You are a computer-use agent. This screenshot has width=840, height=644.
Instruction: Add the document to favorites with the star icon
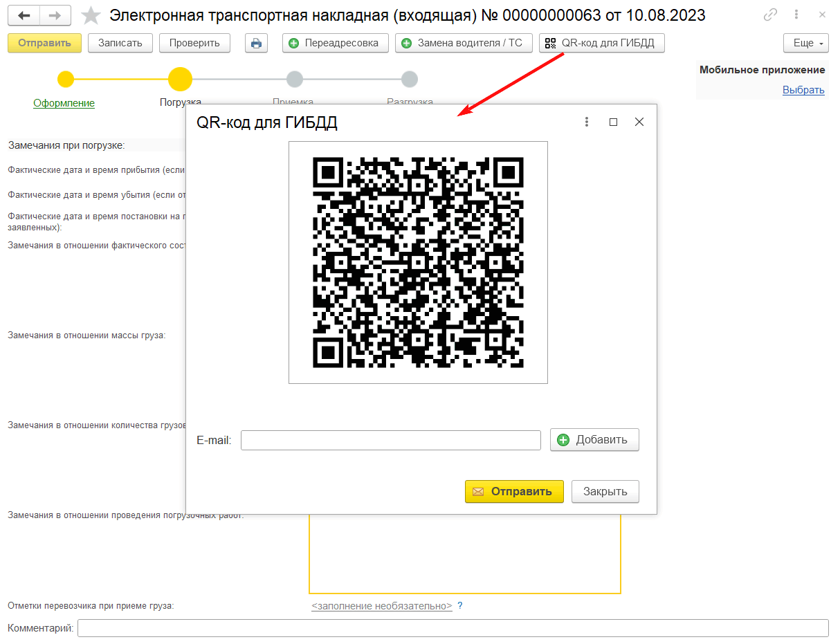point(91,15)
